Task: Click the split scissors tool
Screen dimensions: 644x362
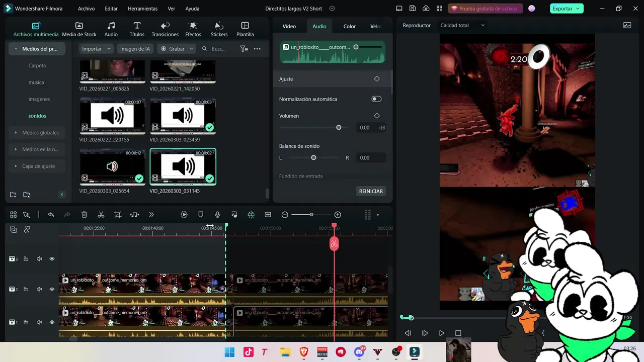Action: coord(101,215)
